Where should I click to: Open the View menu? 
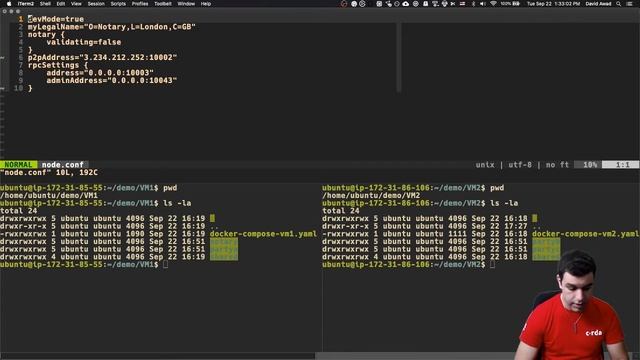click(76, 4)
